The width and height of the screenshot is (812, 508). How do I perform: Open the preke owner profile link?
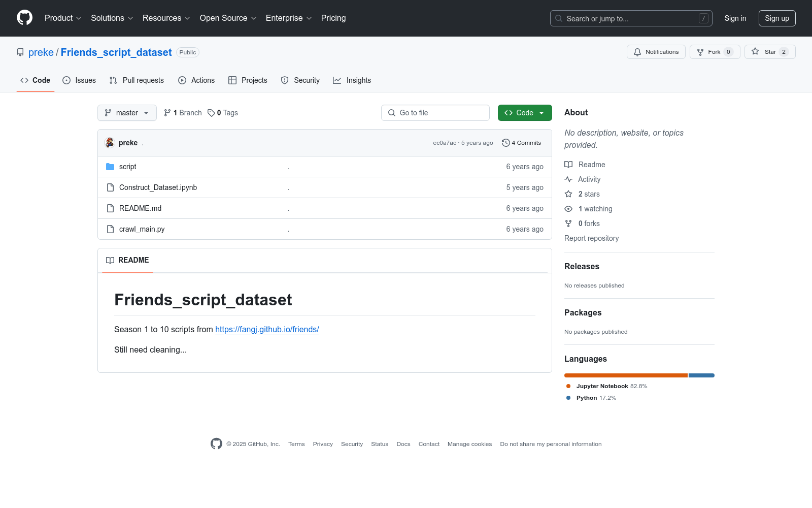tap(41, 52)
